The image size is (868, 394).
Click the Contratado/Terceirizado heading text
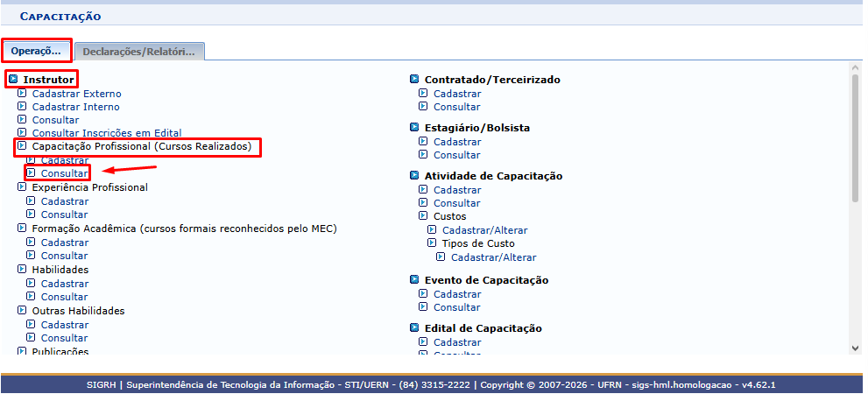[492, 80]
